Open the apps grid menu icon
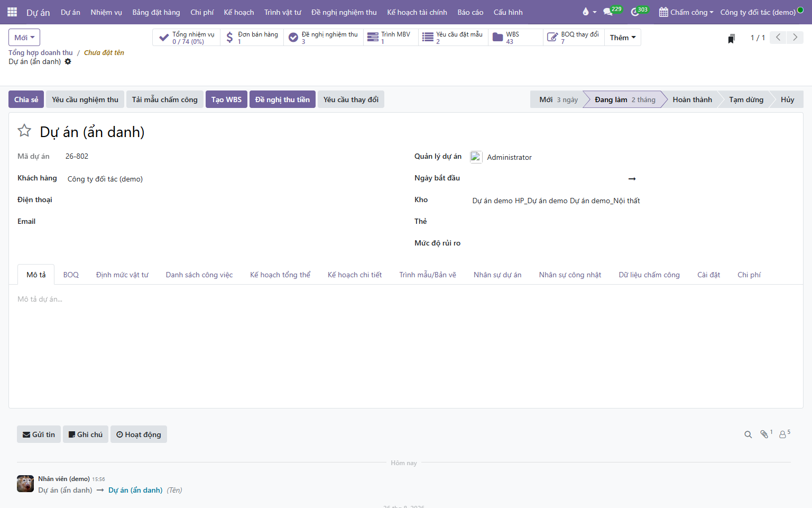Screen dimensions: 812x508 coord(12,12)
